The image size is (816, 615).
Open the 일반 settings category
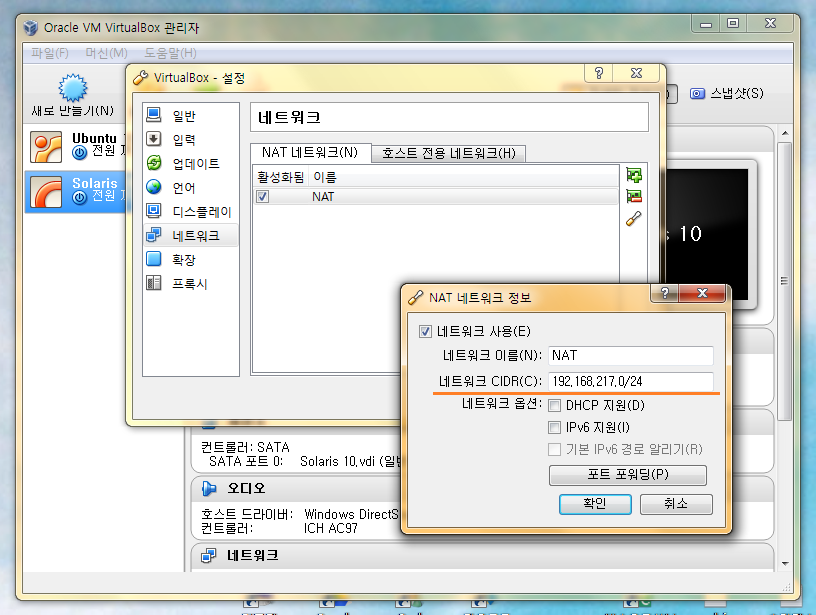click(190, 116)
